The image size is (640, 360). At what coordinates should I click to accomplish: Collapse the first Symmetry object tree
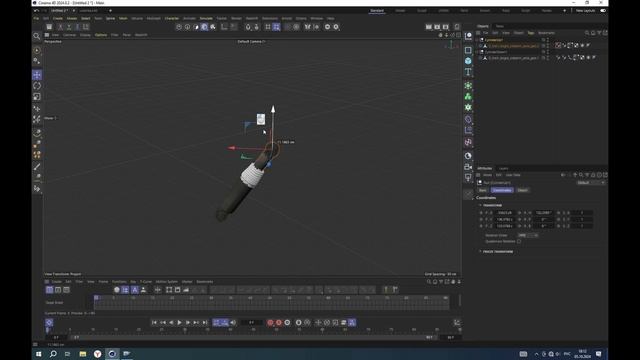coord(477,40)
